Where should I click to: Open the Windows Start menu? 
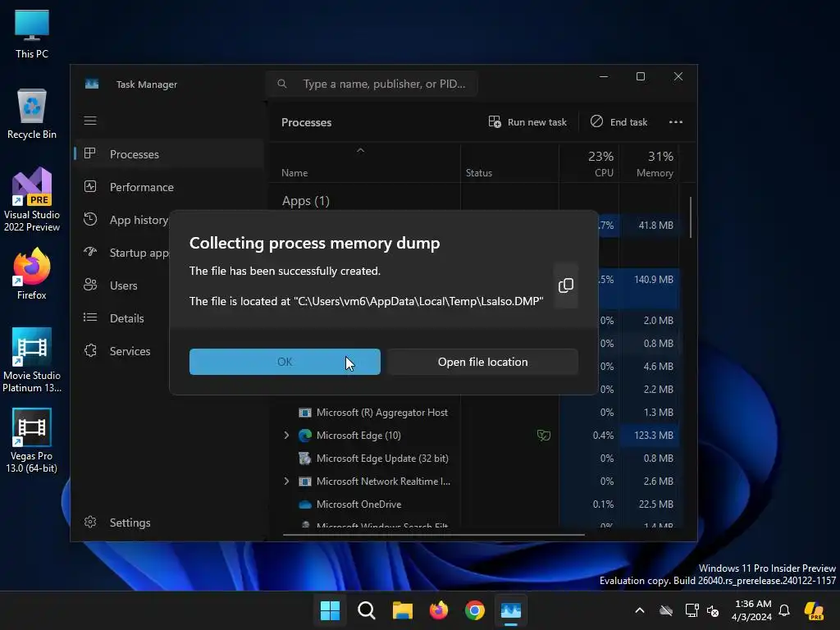330,610
